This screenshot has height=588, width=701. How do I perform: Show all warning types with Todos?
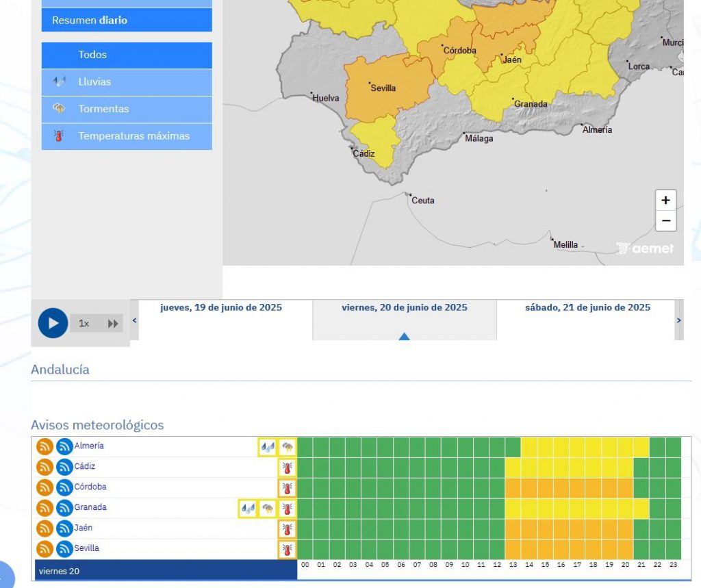pyautogui.click(x=127, y=55)
